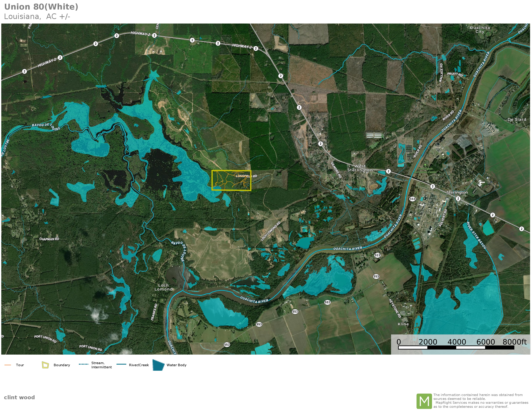Click the 553 shield west of Sterlington plant
Viewport: 532px width, 411px height.
(412, 199)
